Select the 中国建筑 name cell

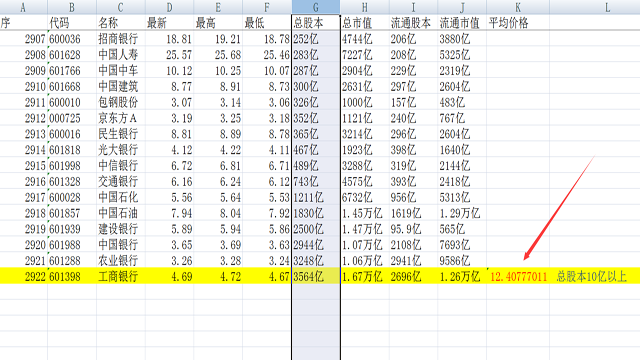[120, 87]
